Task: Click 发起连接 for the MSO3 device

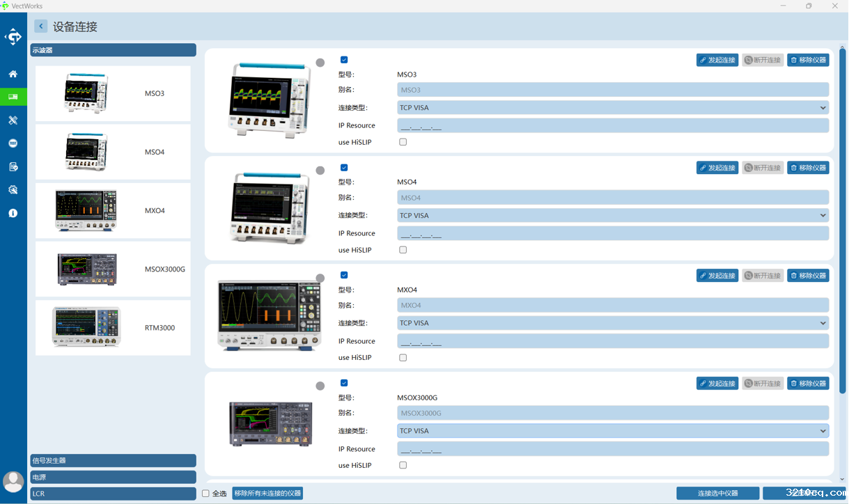Action: tap(717, 61)
